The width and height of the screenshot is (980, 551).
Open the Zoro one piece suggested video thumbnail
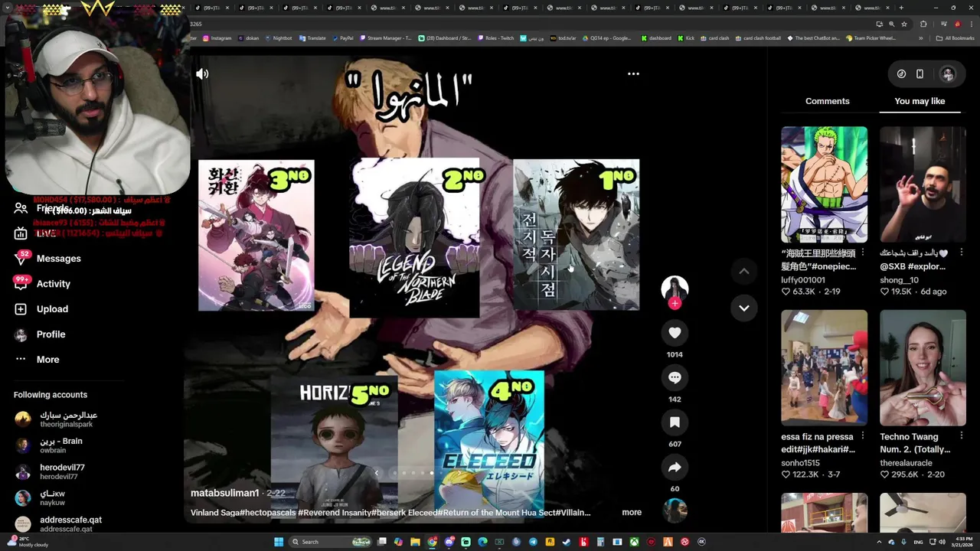pos(824,184)
